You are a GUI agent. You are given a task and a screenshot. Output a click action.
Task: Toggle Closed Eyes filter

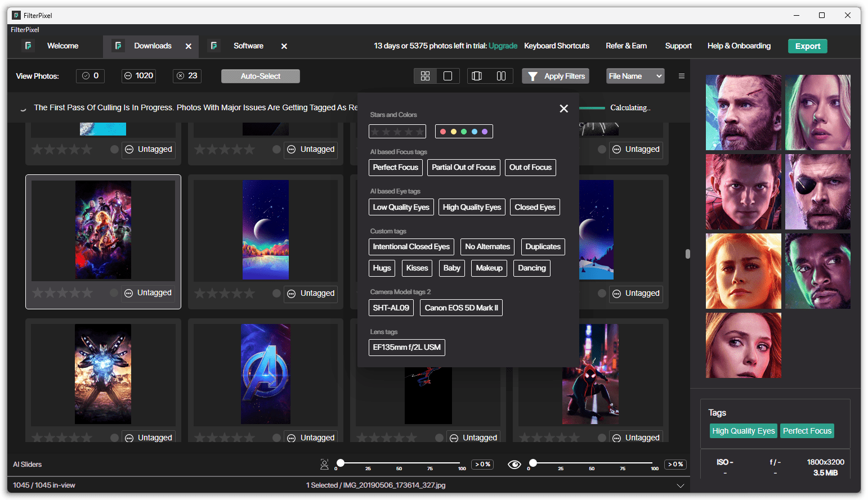[x=535, y=207]
